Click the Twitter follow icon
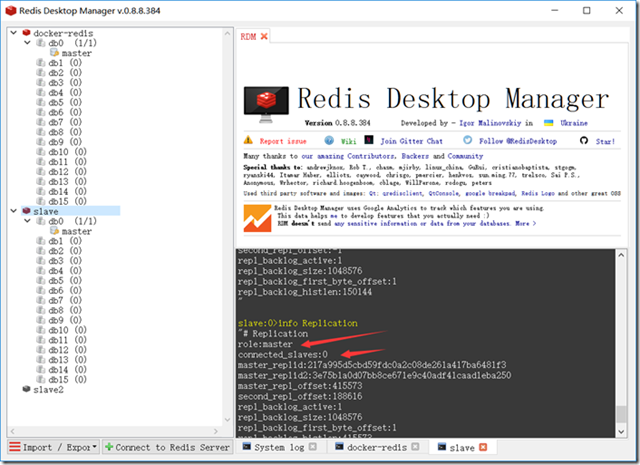 (x=468, y=140)
